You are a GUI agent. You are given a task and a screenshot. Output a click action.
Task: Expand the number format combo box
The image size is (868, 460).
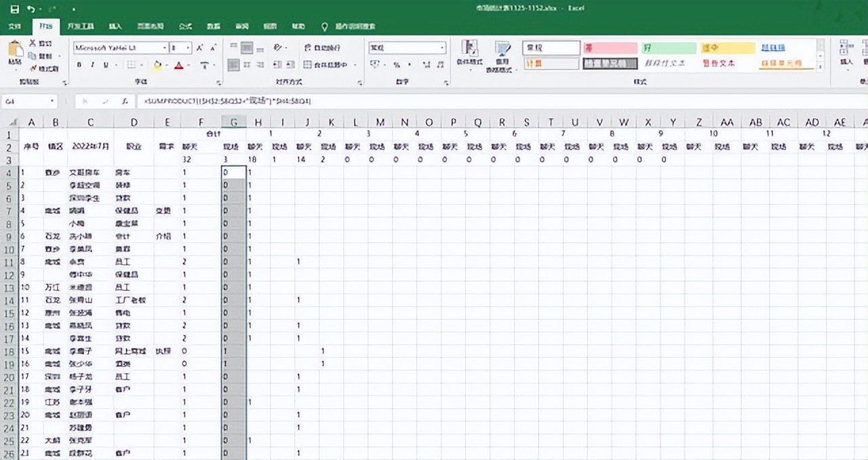442,48
